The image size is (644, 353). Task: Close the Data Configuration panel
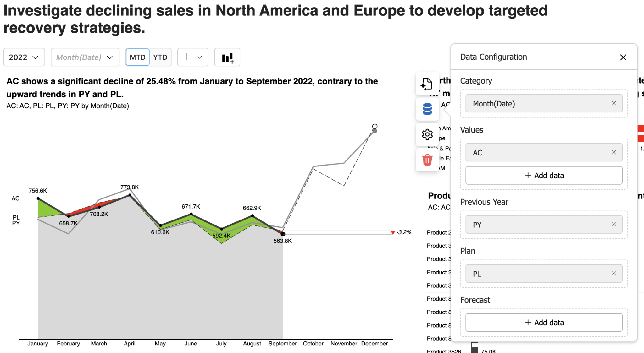(x=623, y=57)
